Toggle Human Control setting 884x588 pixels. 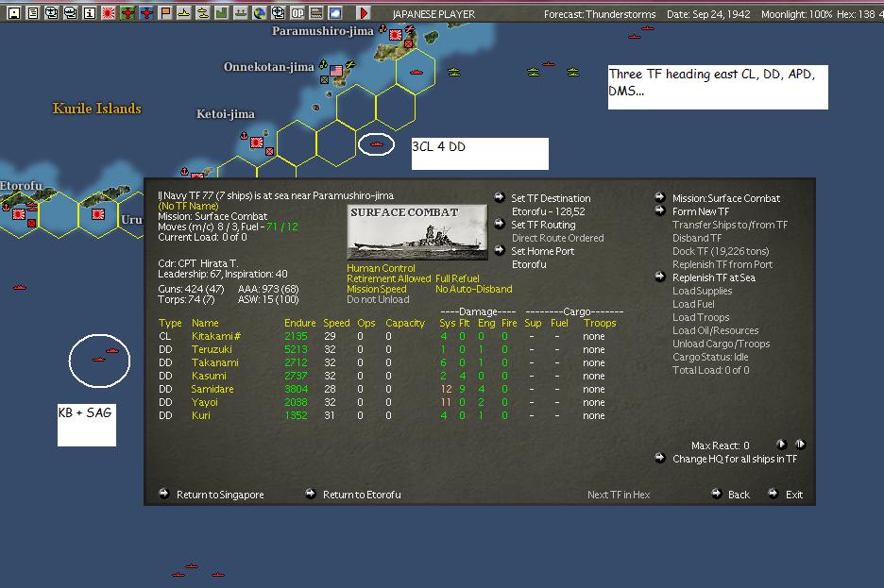(x=381, y=268)
